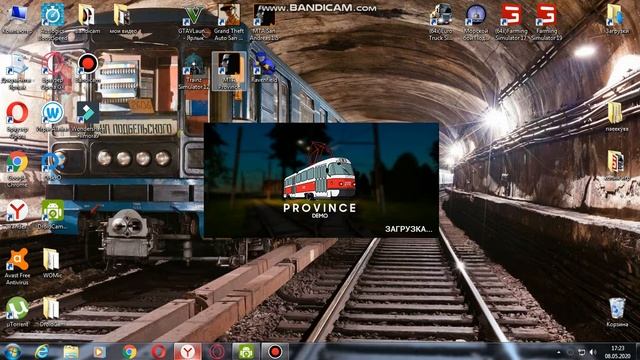640x360 pixels.
Task: Open folder with Farming Simulator thumbnail
Action: [616, 166]
